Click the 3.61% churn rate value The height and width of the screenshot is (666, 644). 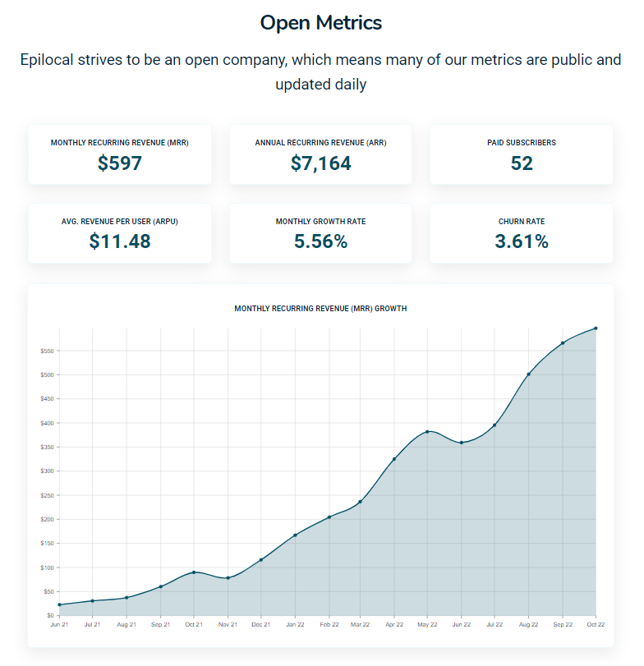(522, 241)
